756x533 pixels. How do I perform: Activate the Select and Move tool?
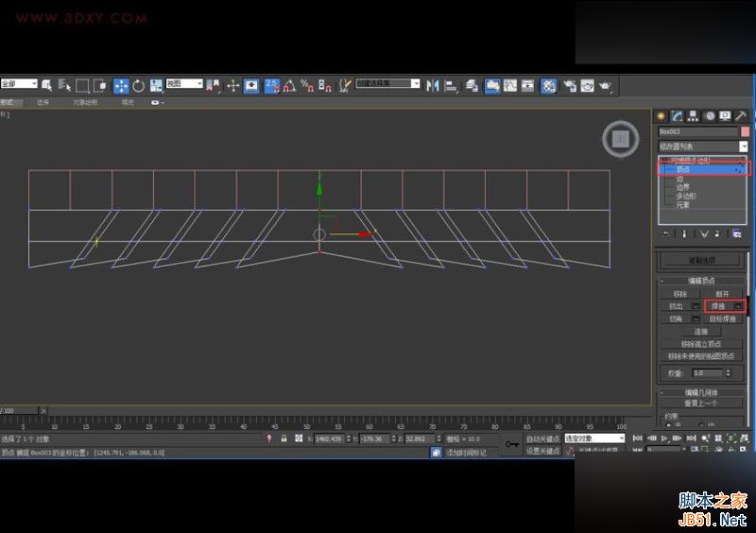[x=122, y=85]
